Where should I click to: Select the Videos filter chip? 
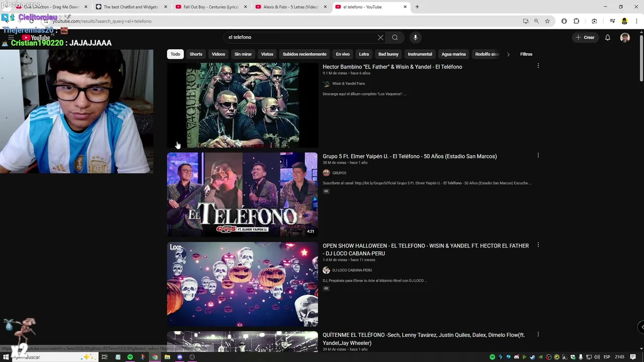tap(218, 54)
